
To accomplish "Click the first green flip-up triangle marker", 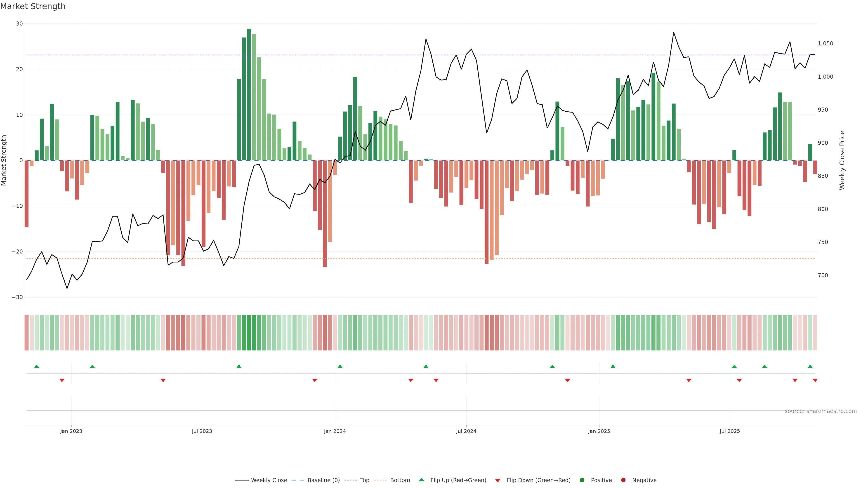I will pos(37,366).
